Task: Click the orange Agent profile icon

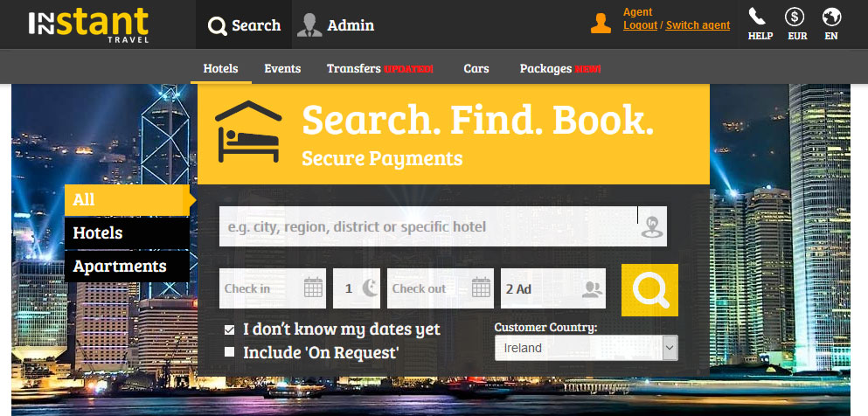Action: point(601,24)
